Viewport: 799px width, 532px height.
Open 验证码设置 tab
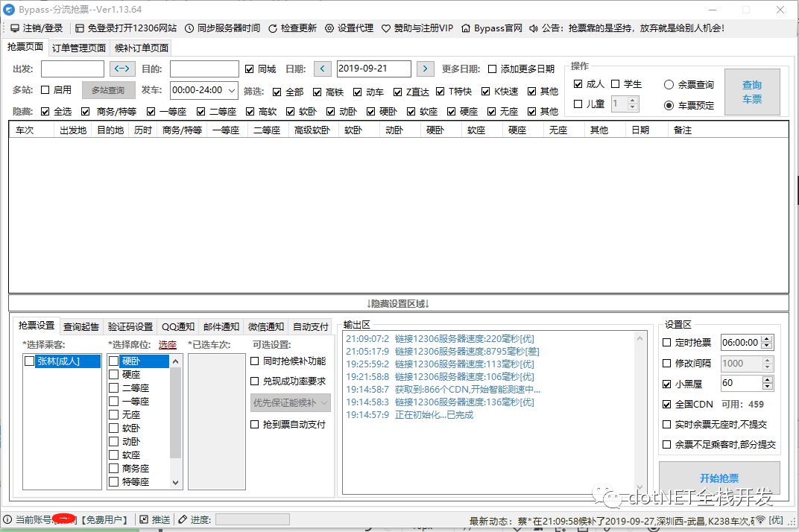point(130,326)
